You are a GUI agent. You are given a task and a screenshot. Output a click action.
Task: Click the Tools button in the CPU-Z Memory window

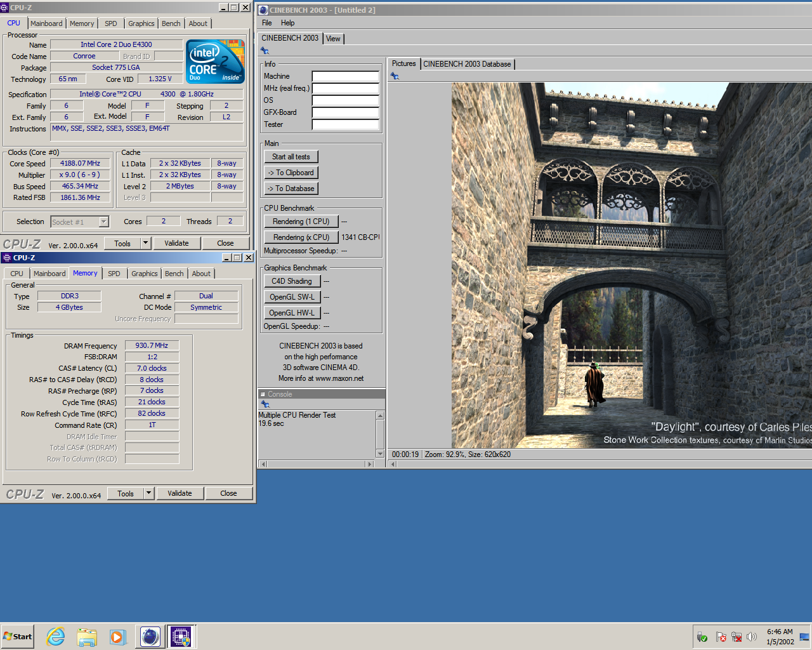[x=126, y=493]
